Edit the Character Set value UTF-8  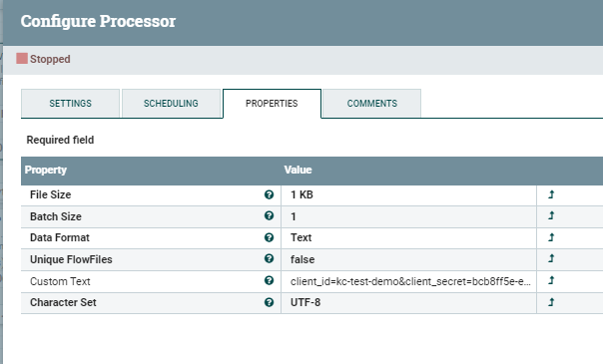point(408,302)
